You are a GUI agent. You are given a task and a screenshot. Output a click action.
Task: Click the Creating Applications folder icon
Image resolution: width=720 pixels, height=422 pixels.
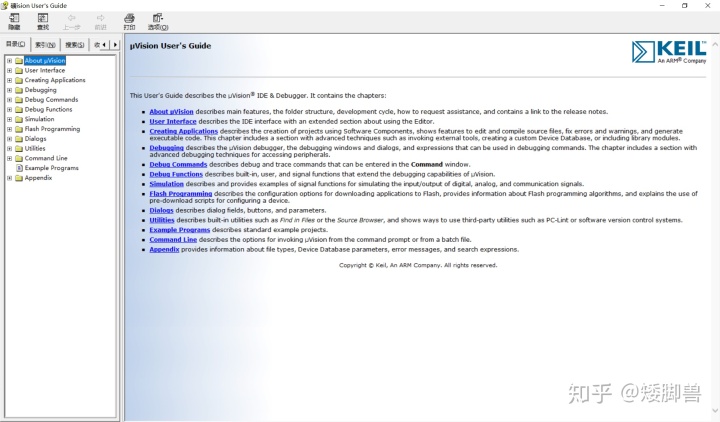19,80
